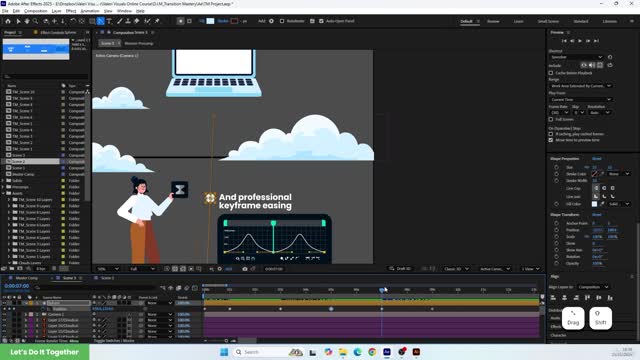Select the Home icon in the toolbar

point(8,21)
